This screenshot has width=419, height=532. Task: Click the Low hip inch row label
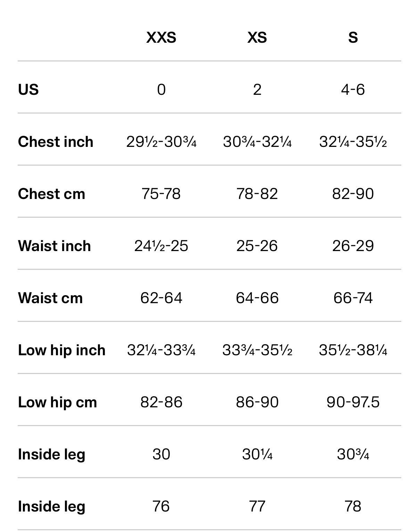pyautogui.click(x=61, y=350)
